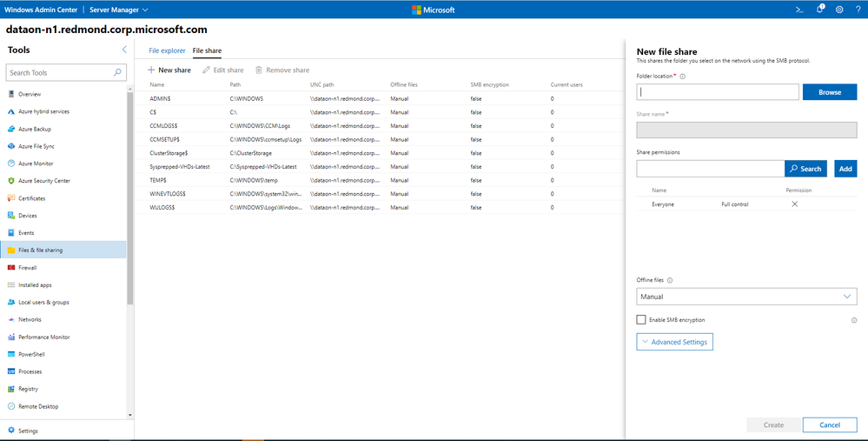Click the search magnifier in Search Tools
The image size is (868, 441).
(x=117, y=72)
